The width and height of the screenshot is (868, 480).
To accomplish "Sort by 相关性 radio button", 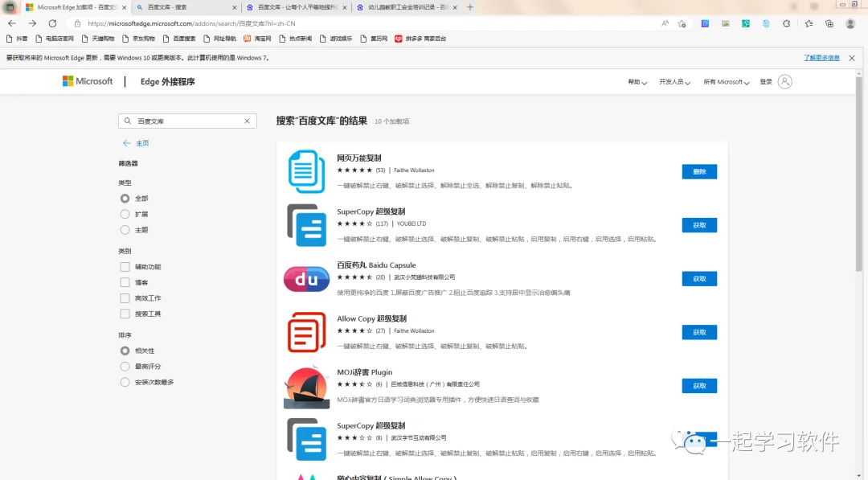I will coord(125,351).
